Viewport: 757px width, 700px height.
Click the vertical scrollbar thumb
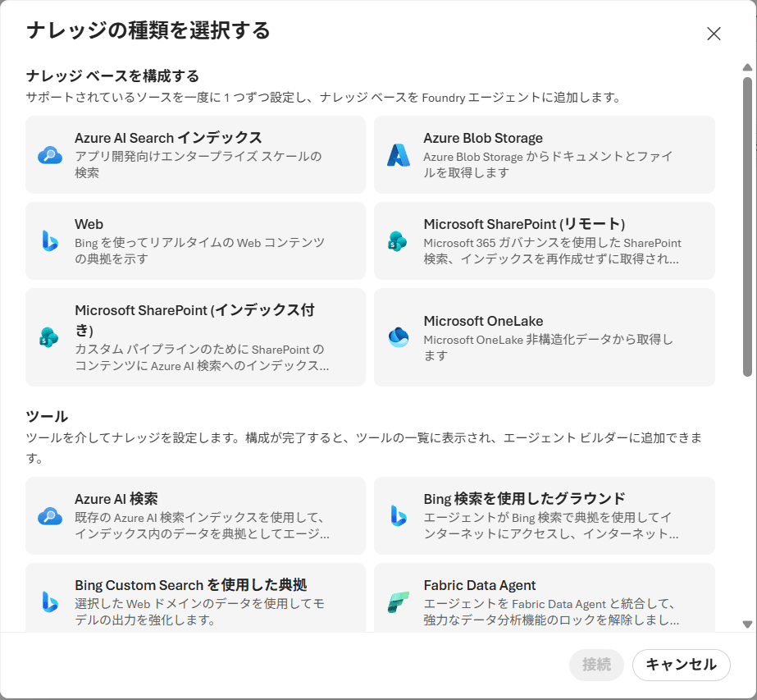pos(747,226)
